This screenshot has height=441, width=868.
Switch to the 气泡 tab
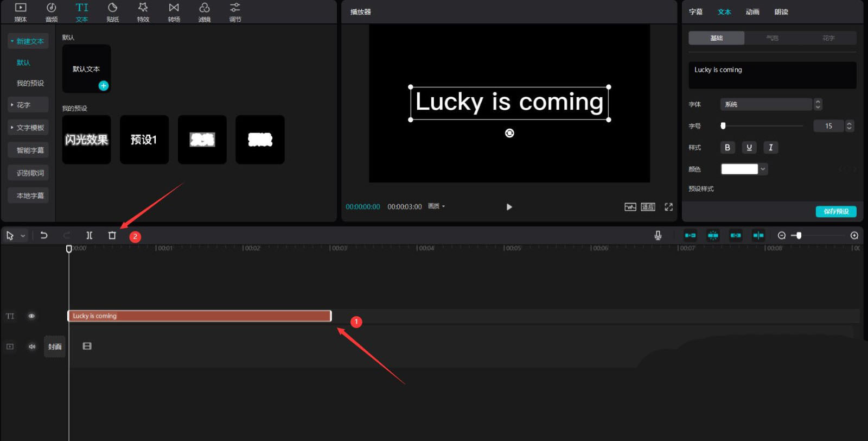(772, 38)
